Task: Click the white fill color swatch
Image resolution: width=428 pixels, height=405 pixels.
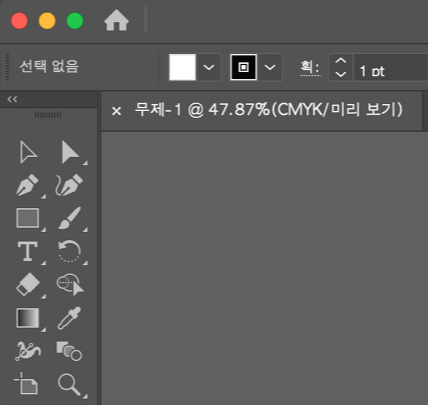Action: [182, 67]
